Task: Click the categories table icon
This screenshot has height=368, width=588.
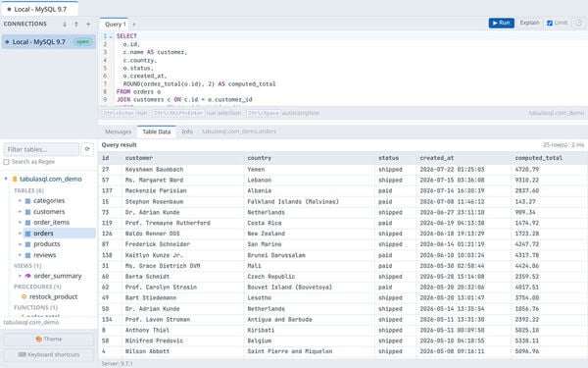Action: [x=27, y=201]
